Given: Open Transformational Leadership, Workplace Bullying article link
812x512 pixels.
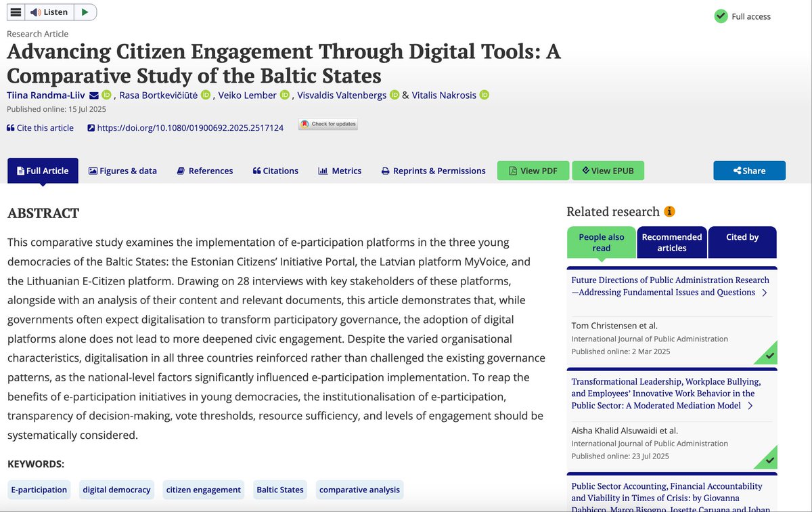Looking at the screenshot, I should 666,393.
